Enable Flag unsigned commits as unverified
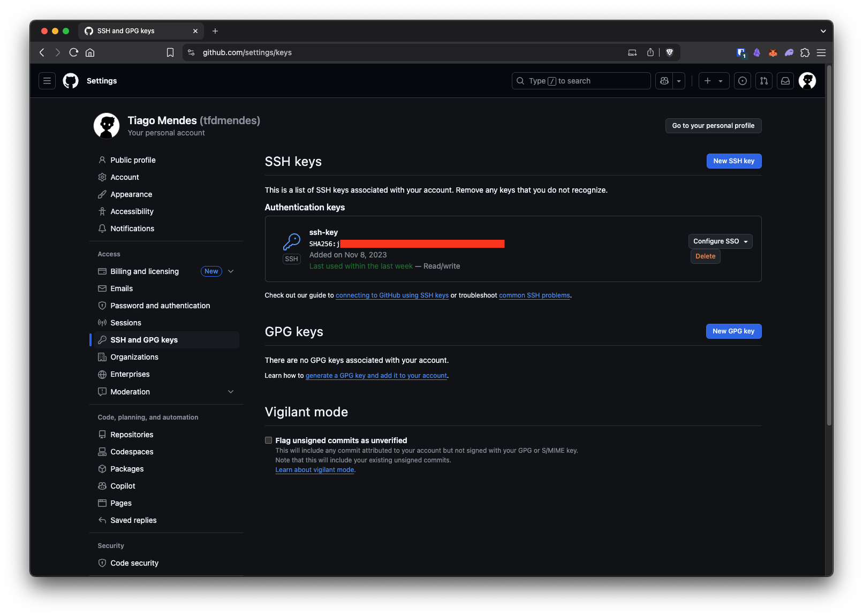This screenshot has width=863, height=616. (269, 440)
